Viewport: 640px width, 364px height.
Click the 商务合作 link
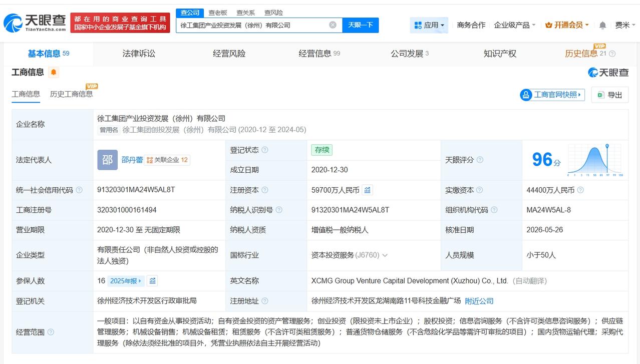pyautogui.click(x=471, y=25)
